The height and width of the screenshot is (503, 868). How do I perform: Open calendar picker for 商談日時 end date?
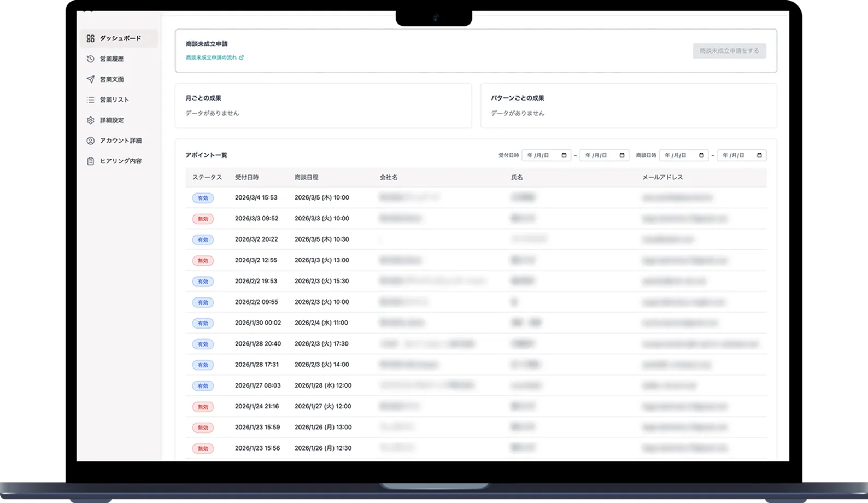point(759,155)
